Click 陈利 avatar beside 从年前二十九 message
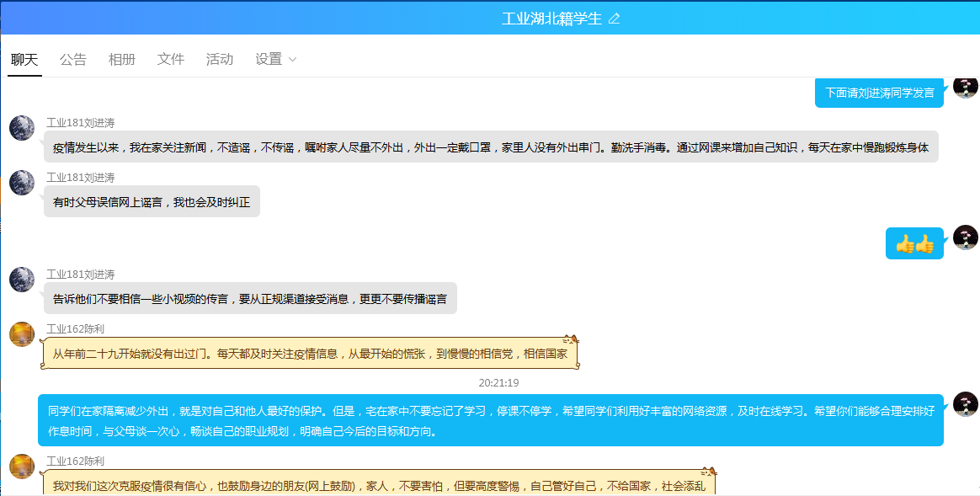The image size is (980, 496). [x=22, y=334]
